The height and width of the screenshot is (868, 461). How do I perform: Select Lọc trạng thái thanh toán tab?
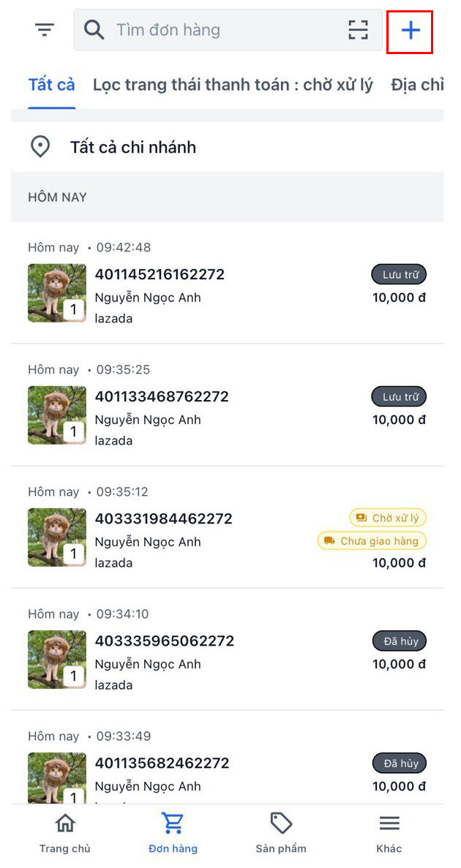tap(233, 85)
